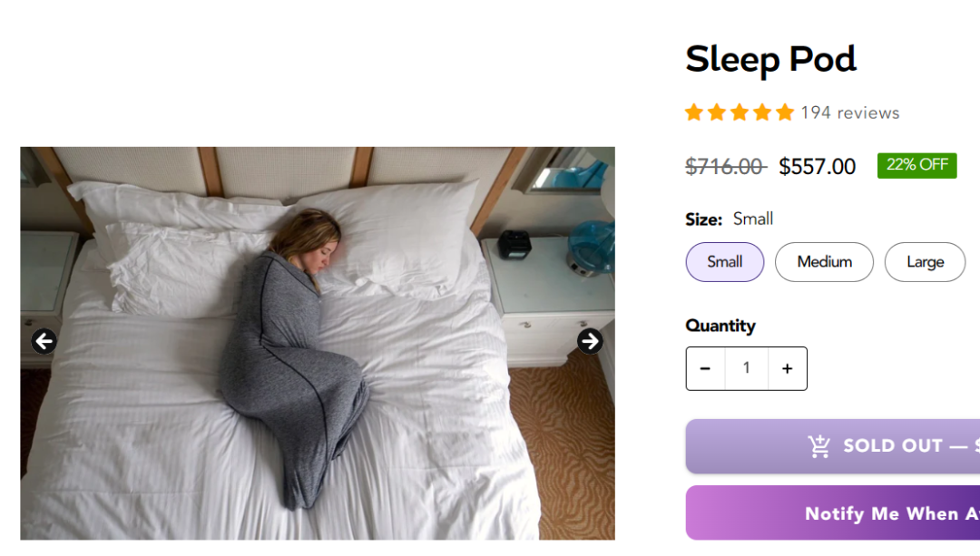Choose the Medium size option
980x556 pixels.
point(824,262)
